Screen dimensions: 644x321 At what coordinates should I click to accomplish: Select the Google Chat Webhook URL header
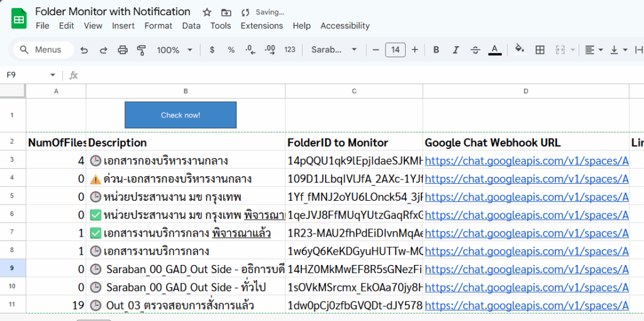526,142
